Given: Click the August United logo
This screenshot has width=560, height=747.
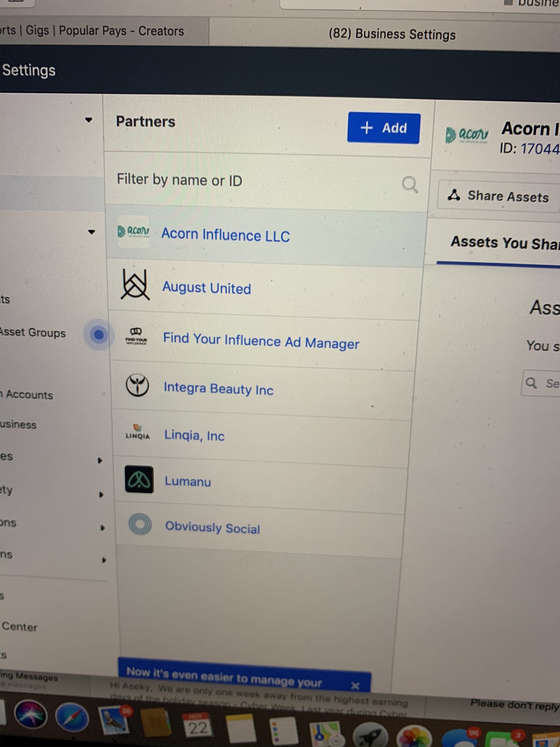Looking at the screenshot, I should (135, 284).
